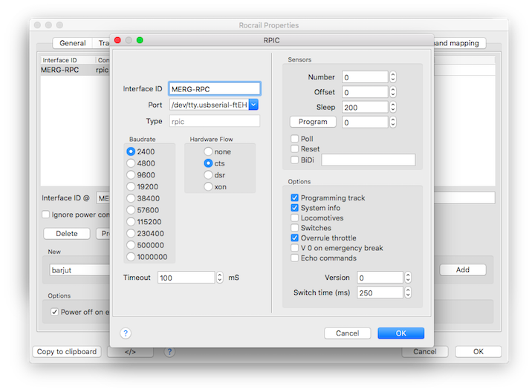Click the help icon beside the </> button
532x392 pixels.
(x=169, y=351)
